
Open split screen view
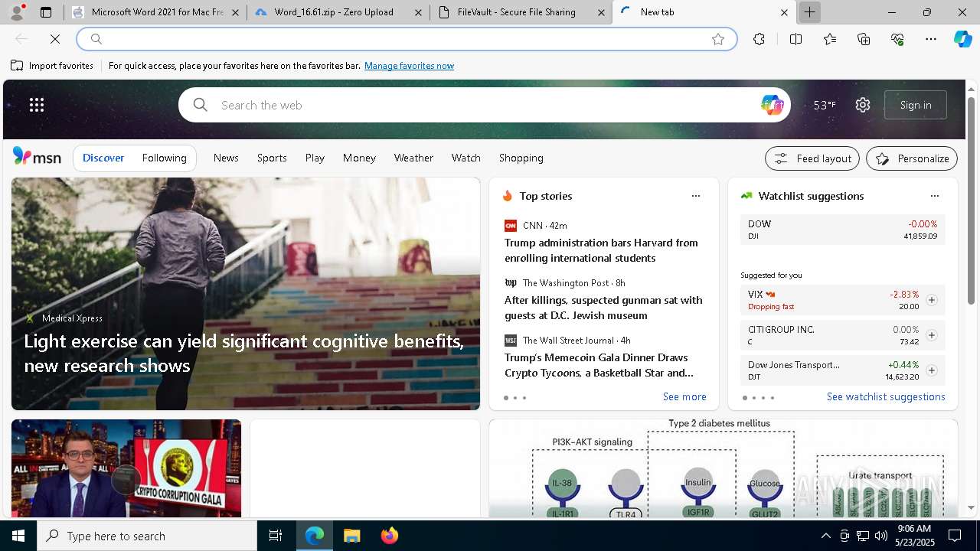coord(795,39)
